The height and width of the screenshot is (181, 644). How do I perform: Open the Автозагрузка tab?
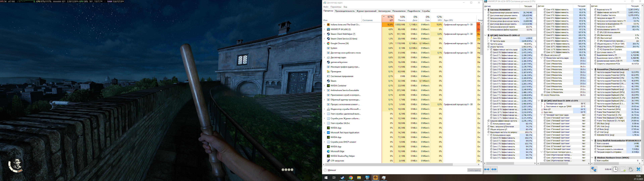[x=384, y=11]
